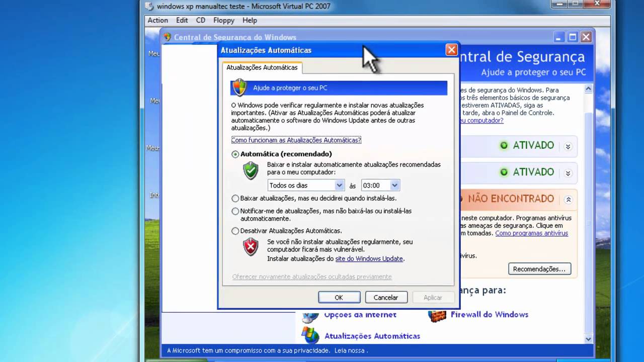This screenshot has height=362, width=644.
Task: Click the Firewall do Windows icon
Action: 437,315
